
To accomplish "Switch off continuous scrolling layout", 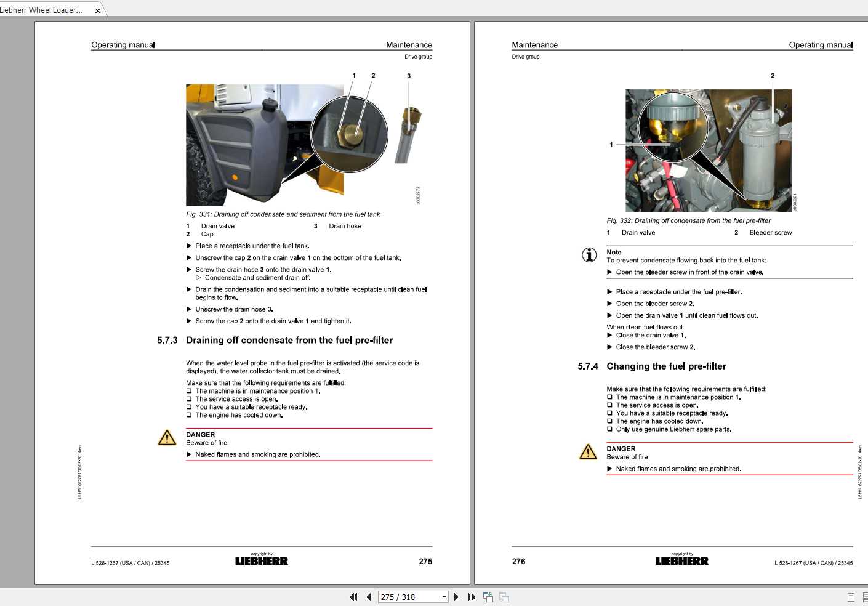I will [852, 597].
